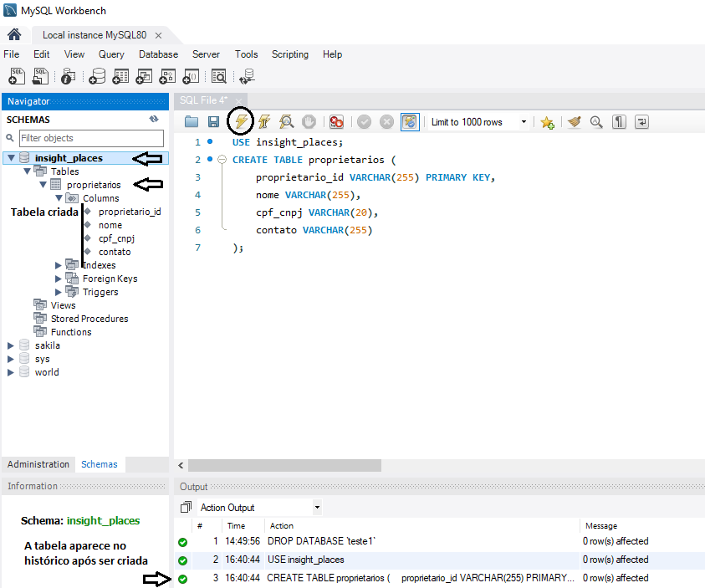Open the home screen icon

pyautogui.click(x=14, y=34)
